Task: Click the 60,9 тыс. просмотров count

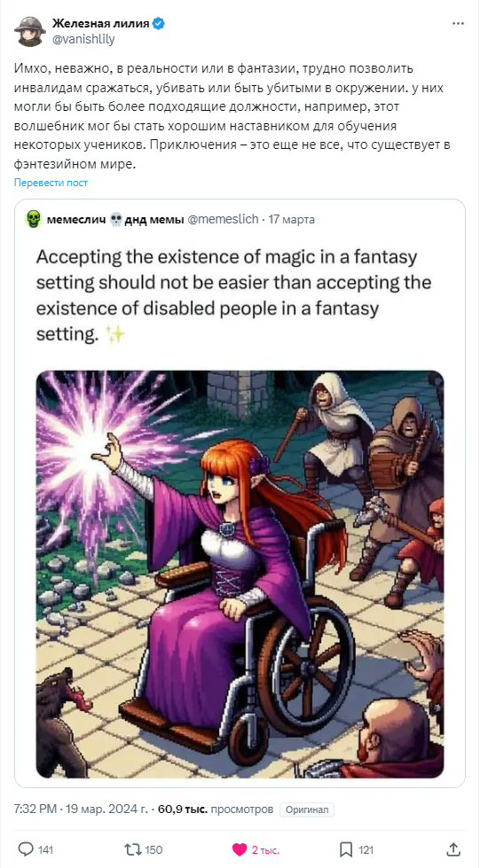Action: coord(217,809)
